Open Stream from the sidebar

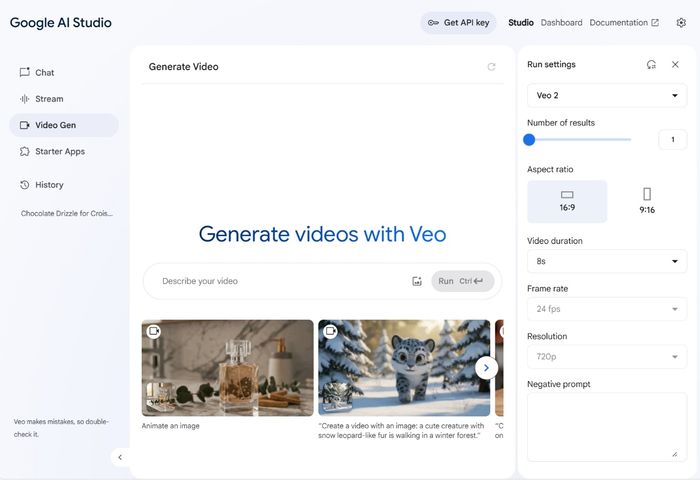click(x=49, y=99)
